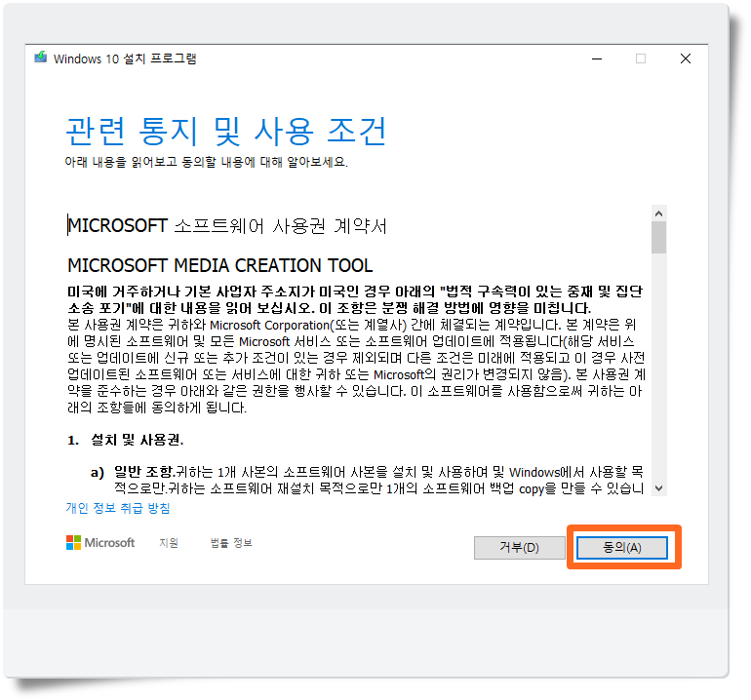Click the scrollbar down arrow

(658, 488)
